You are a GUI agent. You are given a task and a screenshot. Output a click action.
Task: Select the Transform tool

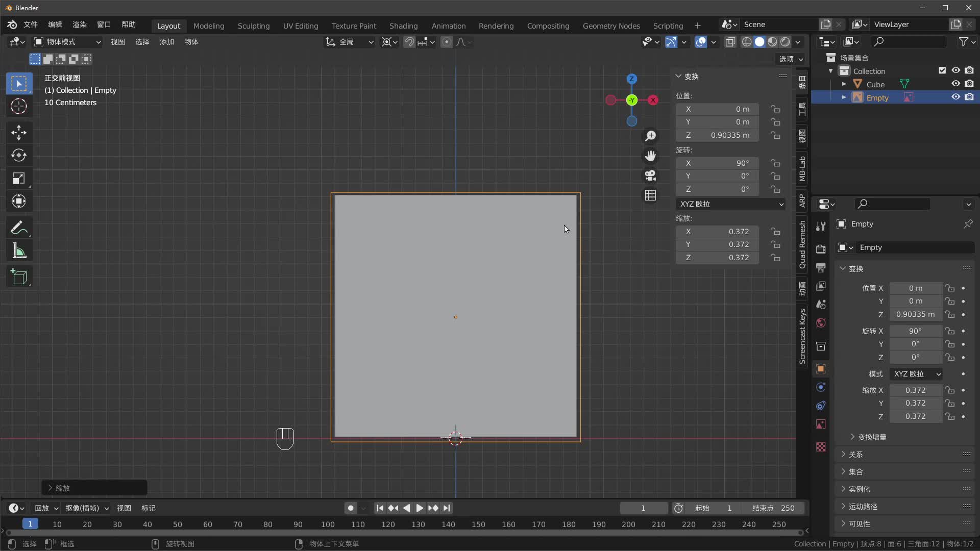pos(19,201)
